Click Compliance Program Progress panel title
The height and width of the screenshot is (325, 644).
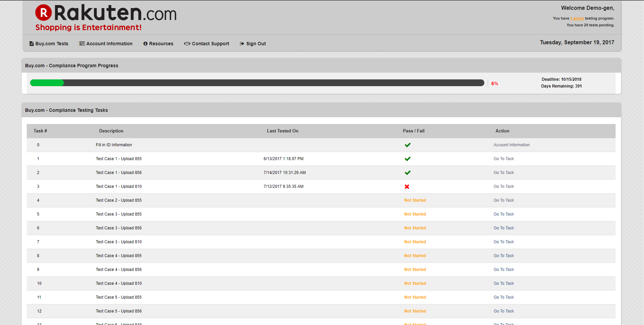pos(72,66)
